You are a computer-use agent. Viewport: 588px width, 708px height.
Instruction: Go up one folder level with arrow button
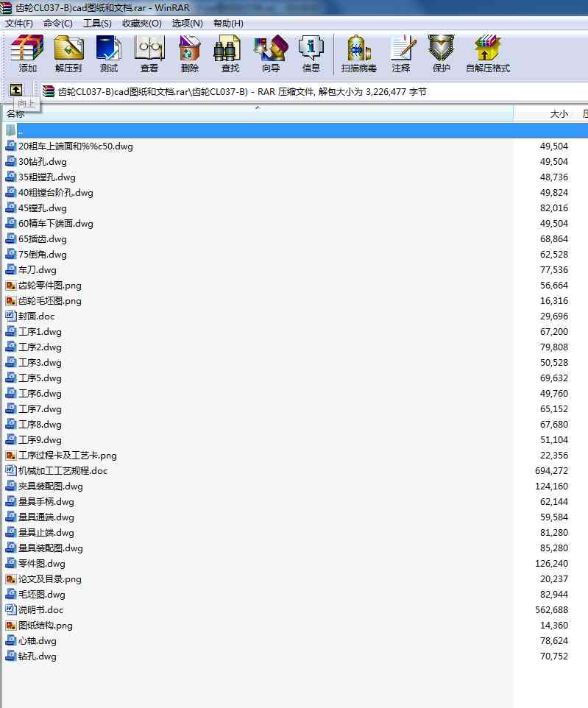16,90
